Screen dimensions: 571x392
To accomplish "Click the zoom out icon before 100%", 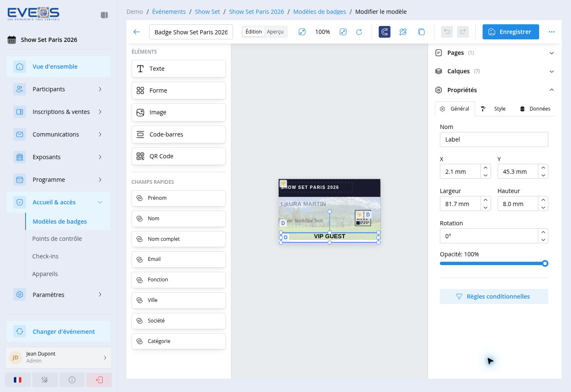I will click(x=302, y=32).
